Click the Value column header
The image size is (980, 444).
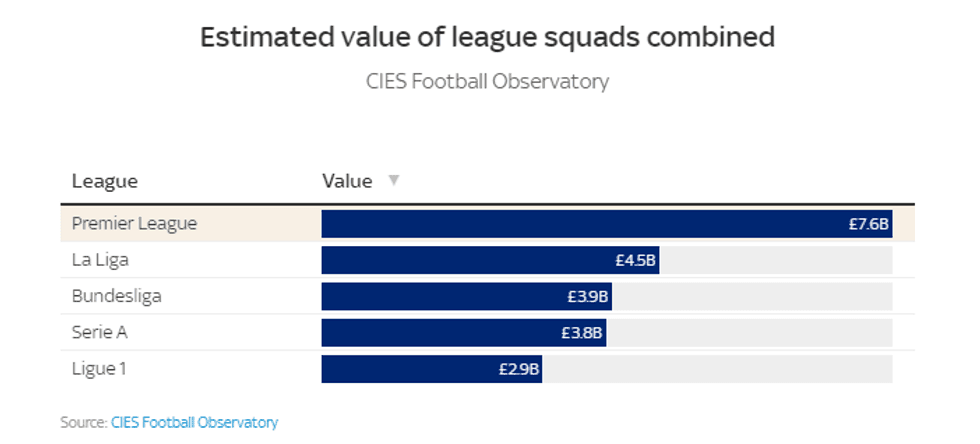347,181
